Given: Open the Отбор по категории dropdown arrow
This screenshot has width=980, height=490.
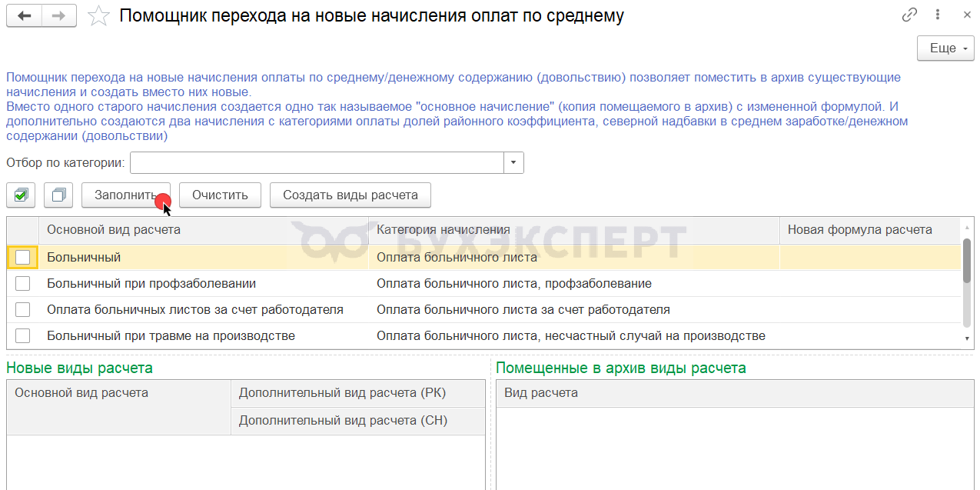Looking at the screenshot, I should coord(513,163).
